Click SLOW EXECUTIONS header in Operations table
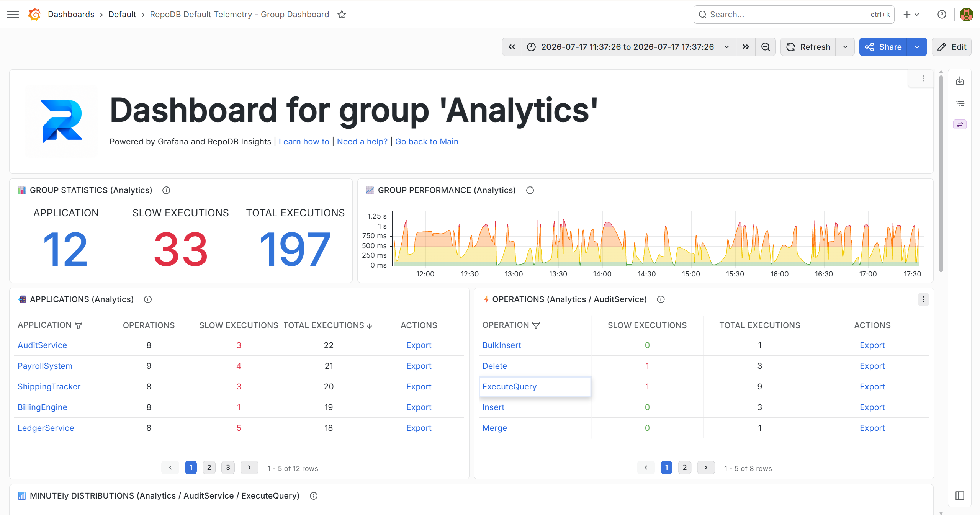980x515 pixels. click(647, 325)
